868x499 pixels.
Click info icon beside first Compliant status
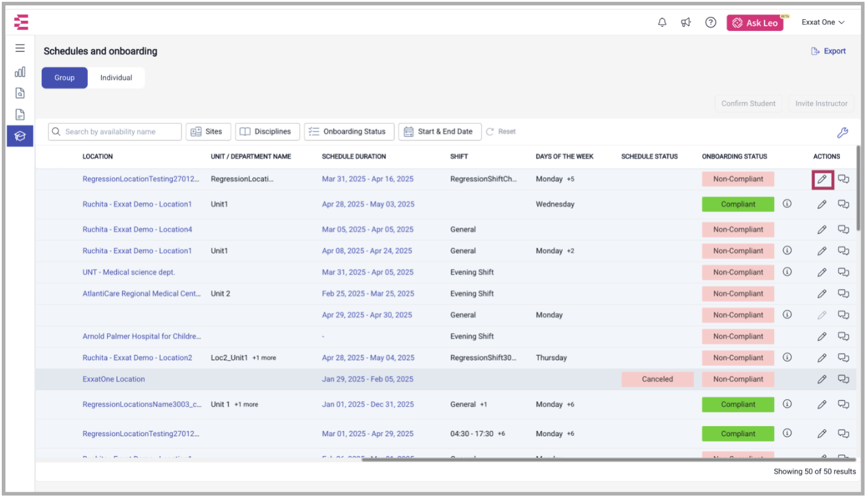tap(787, 204)
